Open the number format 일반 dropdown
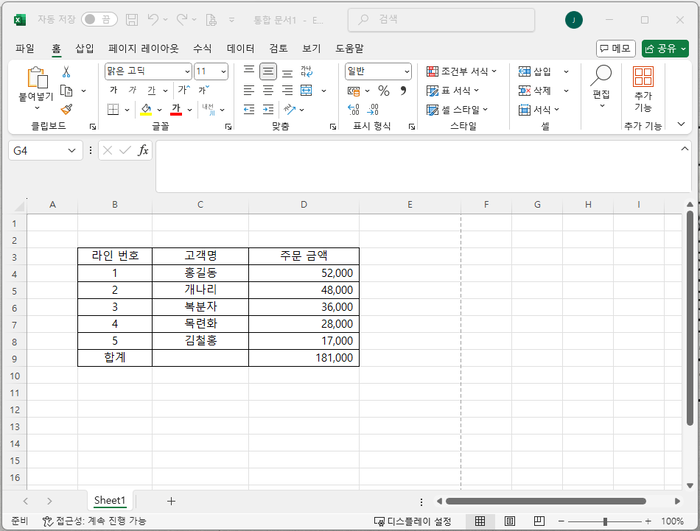This screenshot has height=531, width=700. coord(407,71)
